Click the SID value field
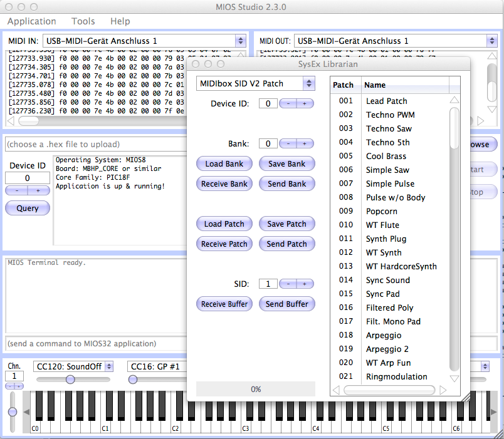504x439 pixels. pyautogui.click(x=268, y=284)
